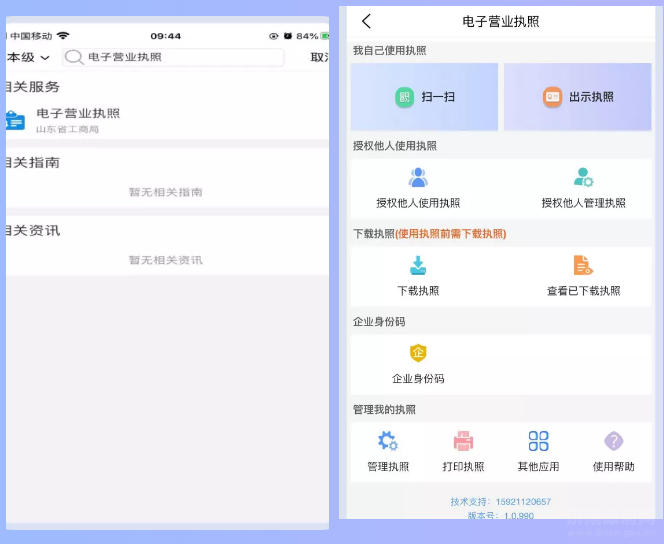Tap the 打印执照 printer icon
This screenshot has height=544, width=664.
(463, 441)
